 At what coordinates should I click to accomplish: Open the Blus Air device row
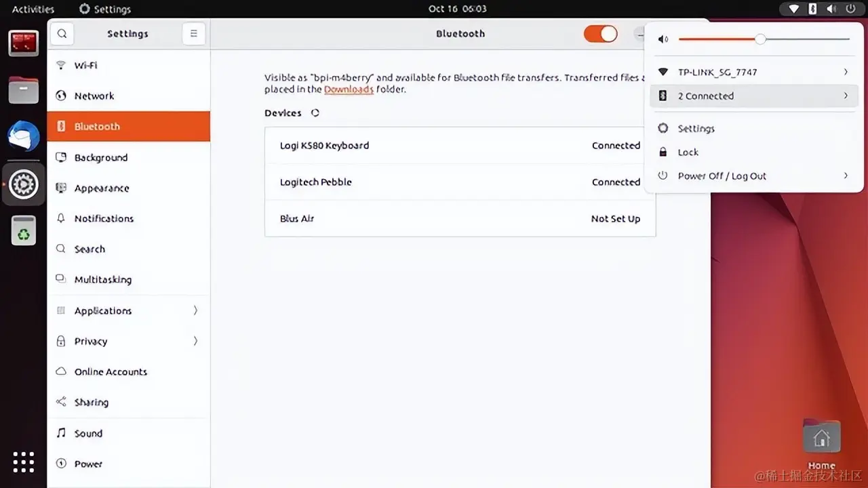click(x=460, y=218)
